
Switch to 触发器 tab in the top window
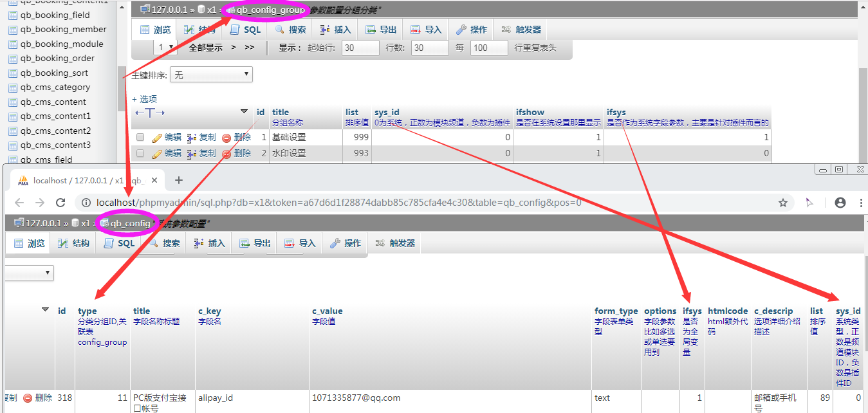[521, 30]
